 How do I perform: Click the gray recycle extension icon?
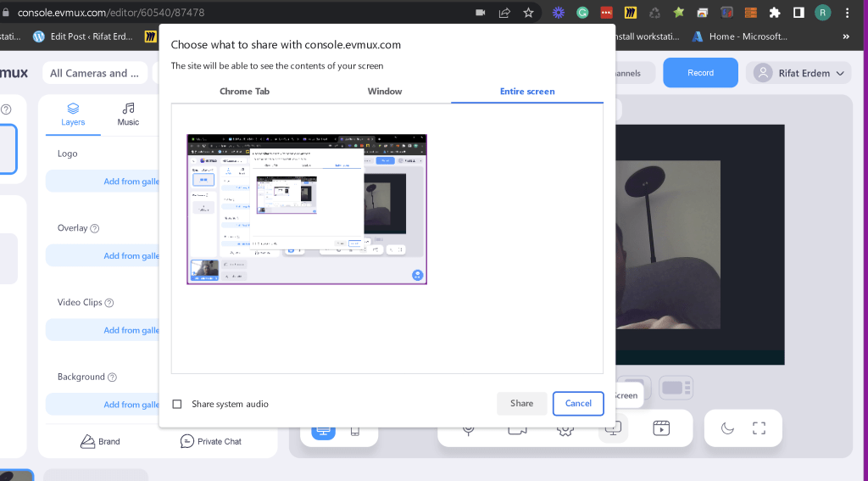point(655,12)
